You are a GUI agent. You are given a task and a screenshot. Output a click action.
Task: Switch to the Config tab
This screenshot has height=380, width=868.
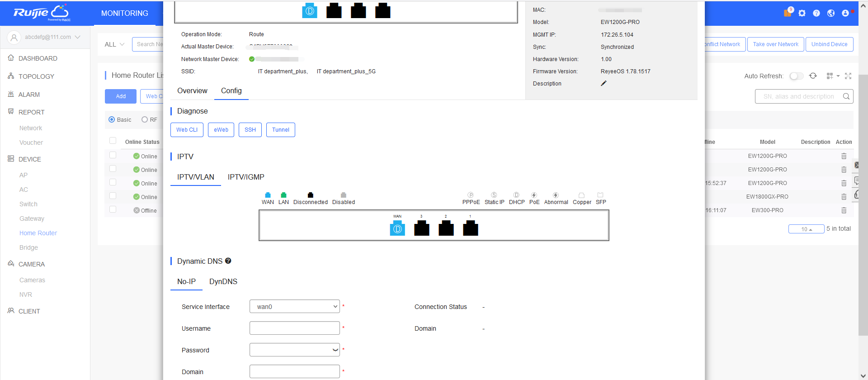[231, 91]
